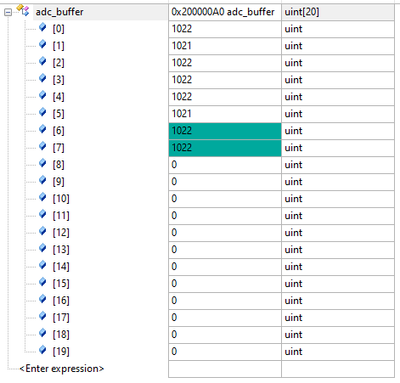Image resolution: width=400 pixels, height=383 pixels.
Task: Click value 1022 in row [0]
Action: [x=225, y=29]
